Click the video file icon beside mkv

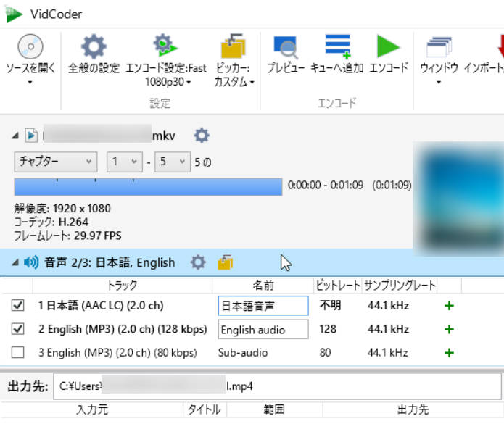[x=31, y=136]
